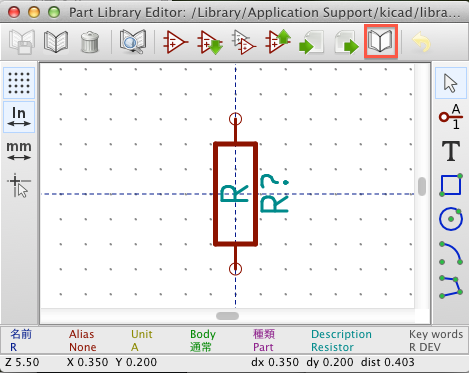
Task: Select the add pin tool
Action: click(451, 117)
